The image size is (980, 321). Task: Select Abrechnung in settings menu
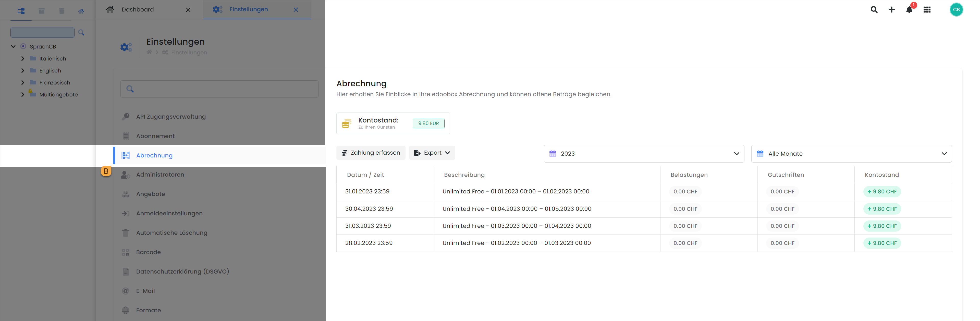[x=154, y=155]
